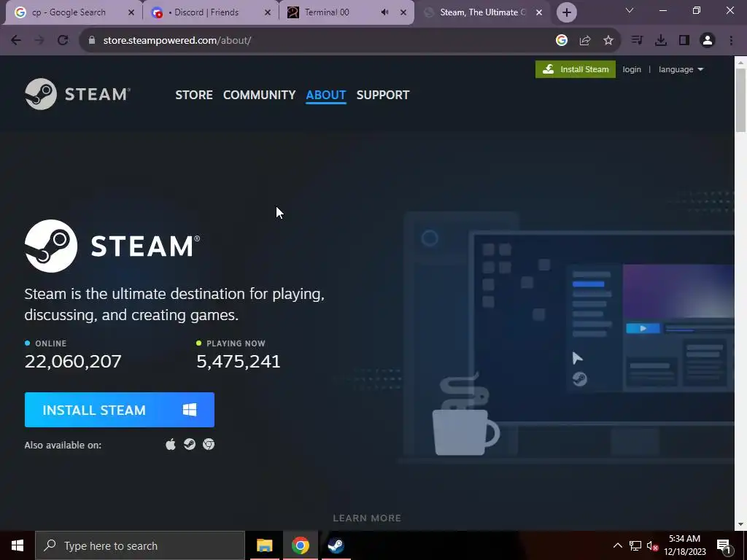
Task: Share this page using the share icon
Action: click(585, 41)
